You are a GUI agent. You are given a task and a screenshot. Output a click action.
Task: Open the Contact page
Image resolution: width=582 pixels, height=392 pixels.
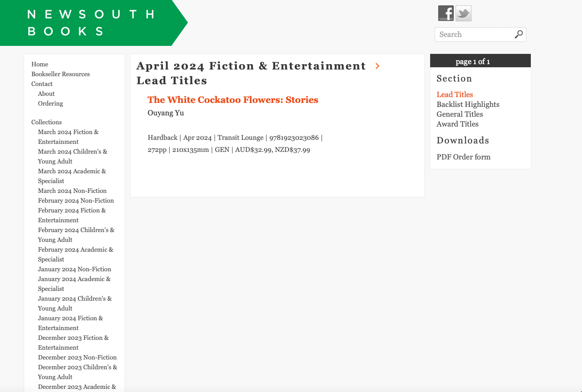(42, 84)
